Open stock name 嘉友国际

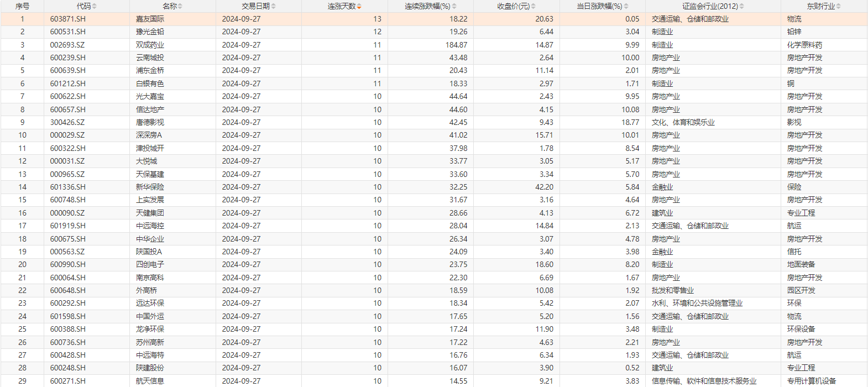pyautogui.click(x=150, y=19)
